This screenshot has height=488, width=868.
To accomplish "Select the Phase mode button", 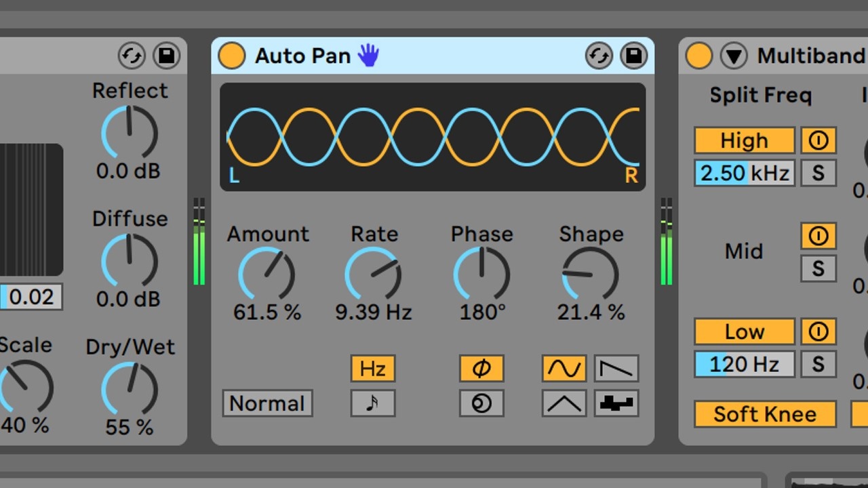I will pos(481,369).
